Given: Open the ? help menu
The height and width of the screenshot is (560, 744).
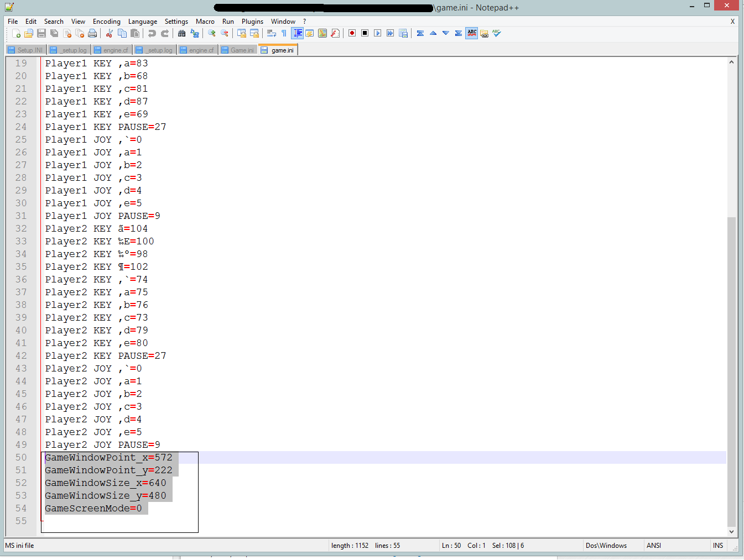Looking at the screenshot, I should pos(304,22).
